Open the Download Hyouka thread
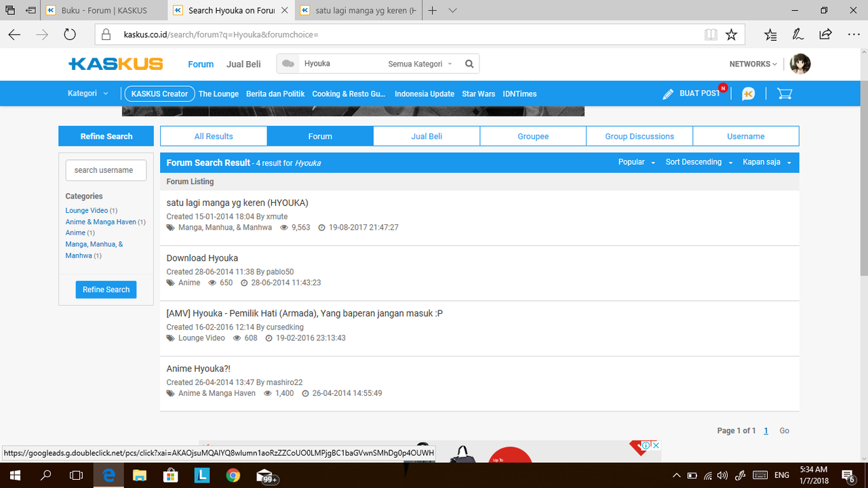The height and width of the screenshot is (488, 868). click(202, 258)
